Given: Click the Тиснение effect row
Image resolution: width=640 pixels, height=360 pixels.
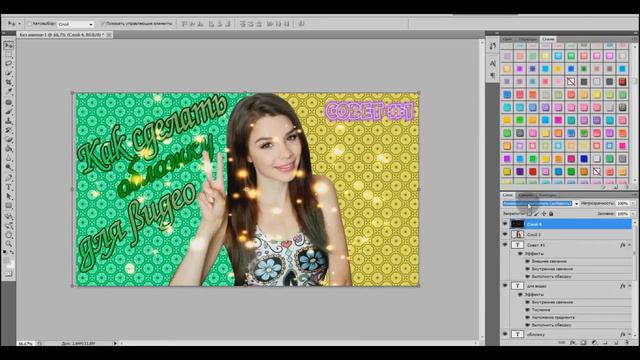Looking at the screenshot, I should coord(541,310).
